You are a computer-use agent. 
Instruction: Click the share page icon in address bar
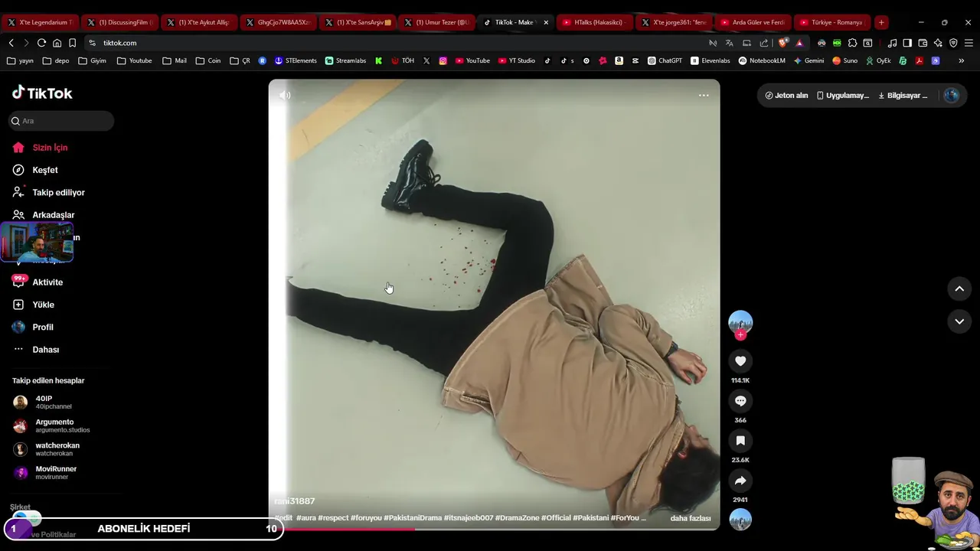tap(763, 43)
